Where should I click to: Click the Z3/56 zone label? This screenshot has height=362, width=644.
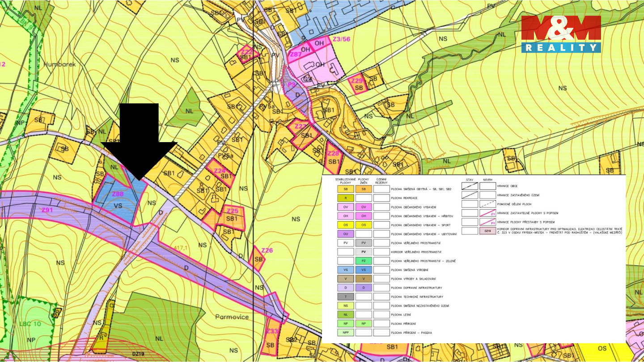[341, 39]
